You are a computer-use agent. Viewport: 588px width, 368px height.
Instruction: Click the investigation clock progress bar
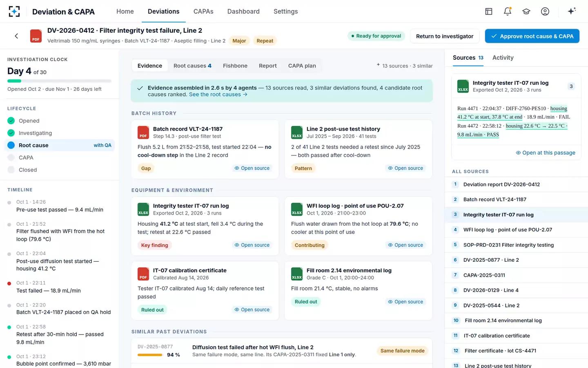tap(59, 81)
